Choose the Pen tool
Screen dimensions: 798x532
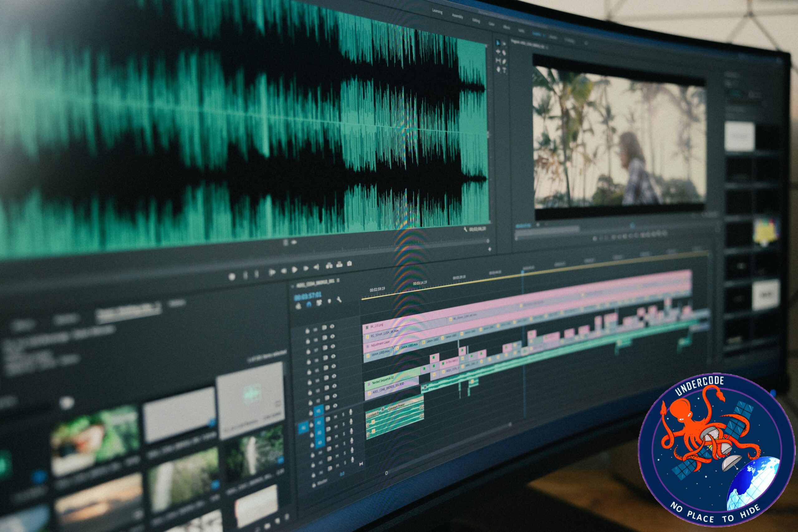pos(504,62)
